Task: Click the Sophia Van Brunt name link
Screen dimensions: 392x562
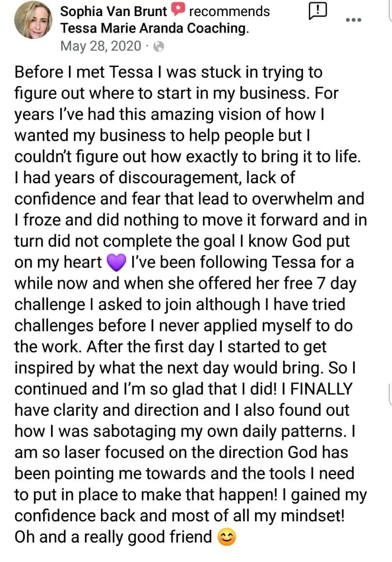Action: point(113,12)
